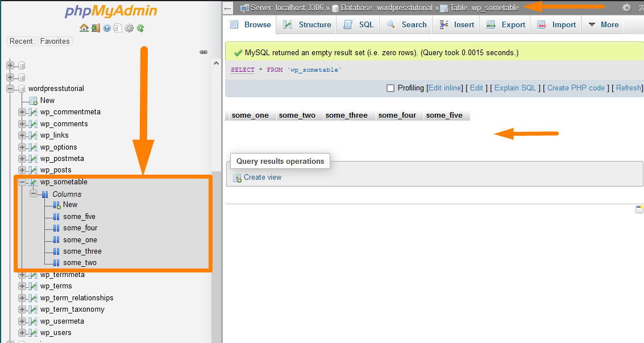The image size is (644, 343).
Task: Open the Export tab
Action: [505, 24]
